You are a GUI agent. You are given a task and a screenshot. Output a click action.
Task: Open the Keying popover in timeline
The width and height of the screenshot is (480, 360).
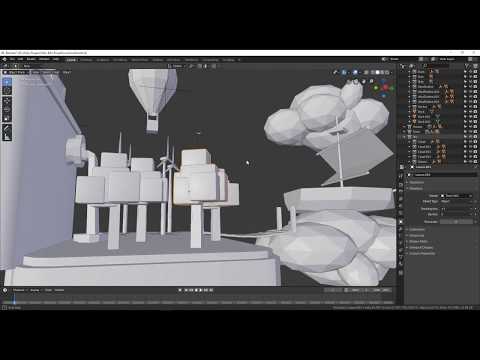tap(35, 290)
